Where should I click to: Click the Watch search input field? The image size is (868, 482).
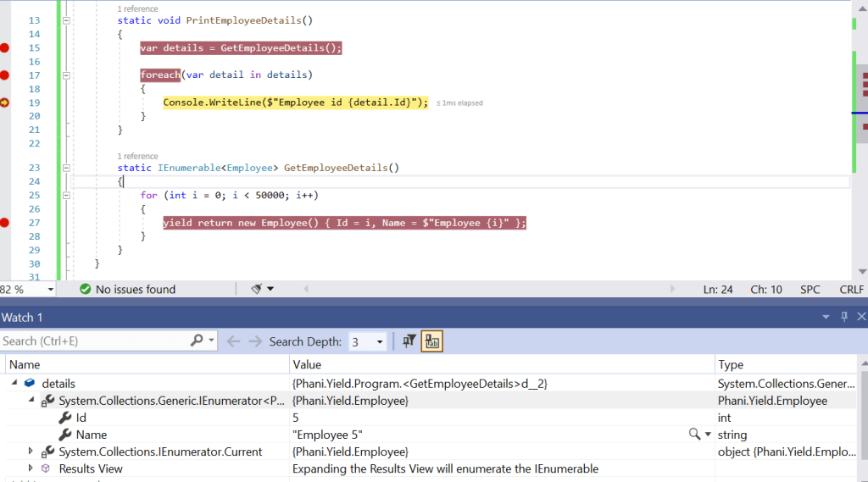(93, 341)
